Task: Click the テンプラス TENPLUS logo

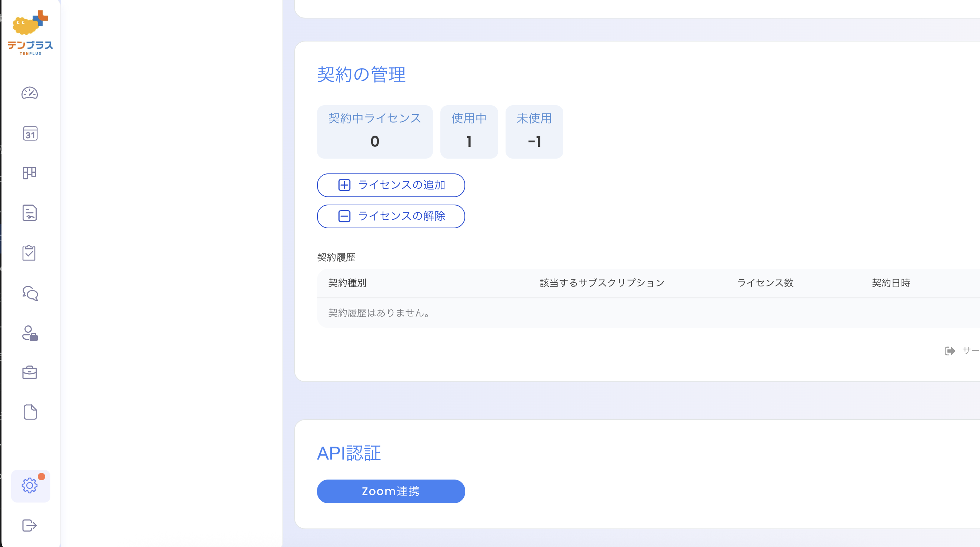Action: [x=31, y=32]
